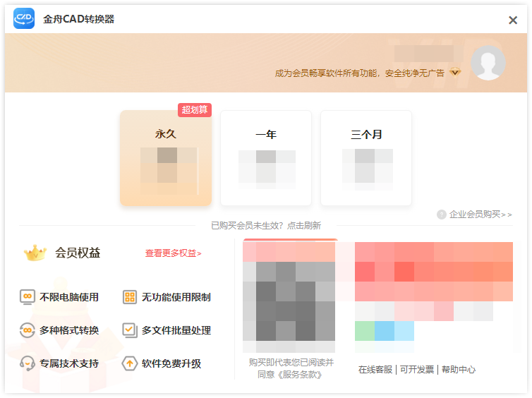Select the 永久 membership plan card
532x398 pixels.
(x=166, y=158)
